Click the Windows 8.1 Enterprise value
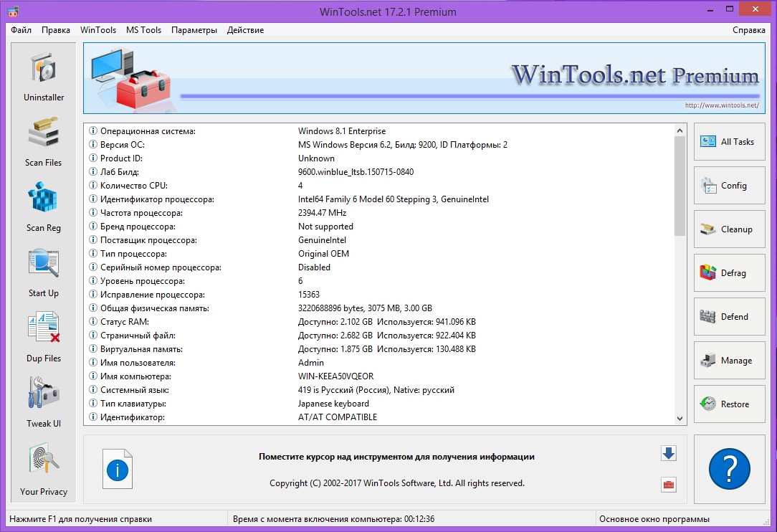The width and height of the screenshot is (777, 532). coord(342,131)
